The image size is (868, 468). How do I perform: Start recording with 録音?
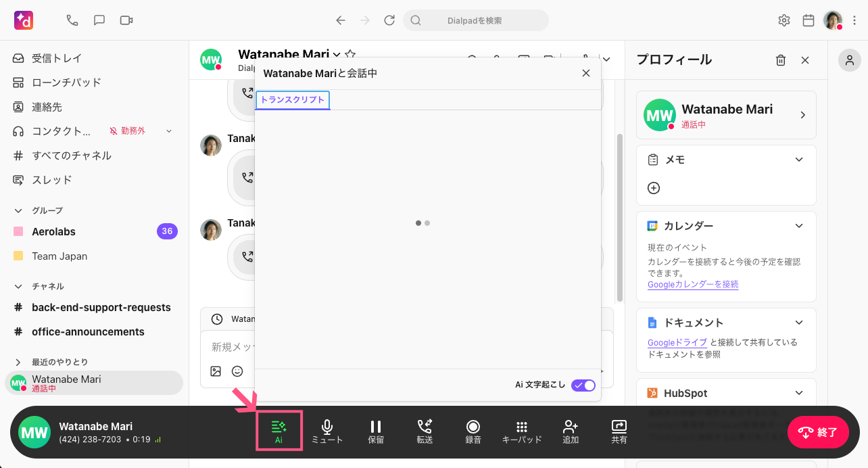pyautogui.click(x=473, y=431)
